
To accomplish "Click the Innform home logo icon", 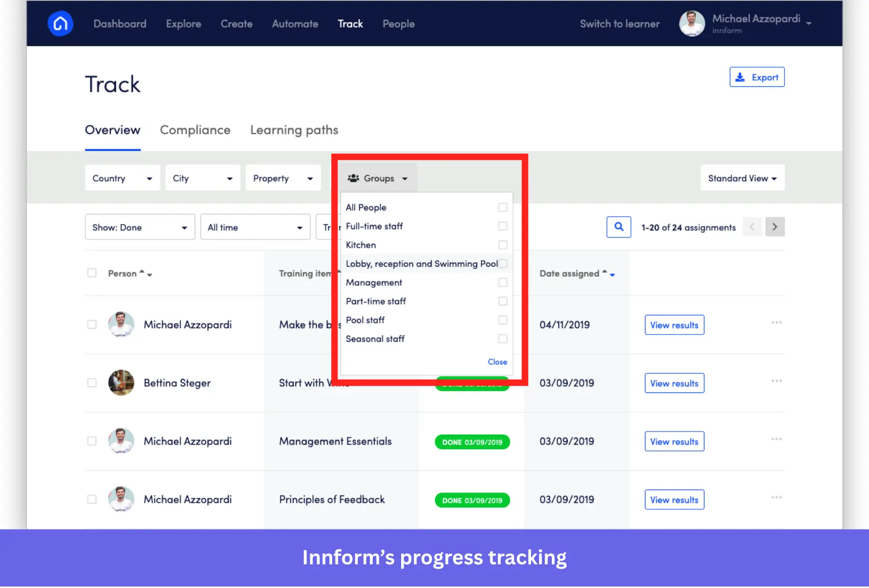I will [60, 24].
